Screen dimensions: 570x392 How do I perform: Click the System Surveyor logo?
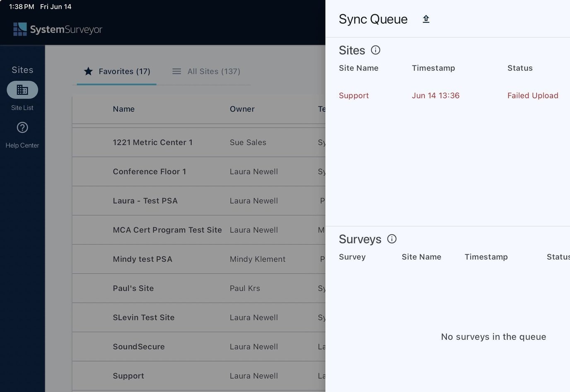pos(58,29)
